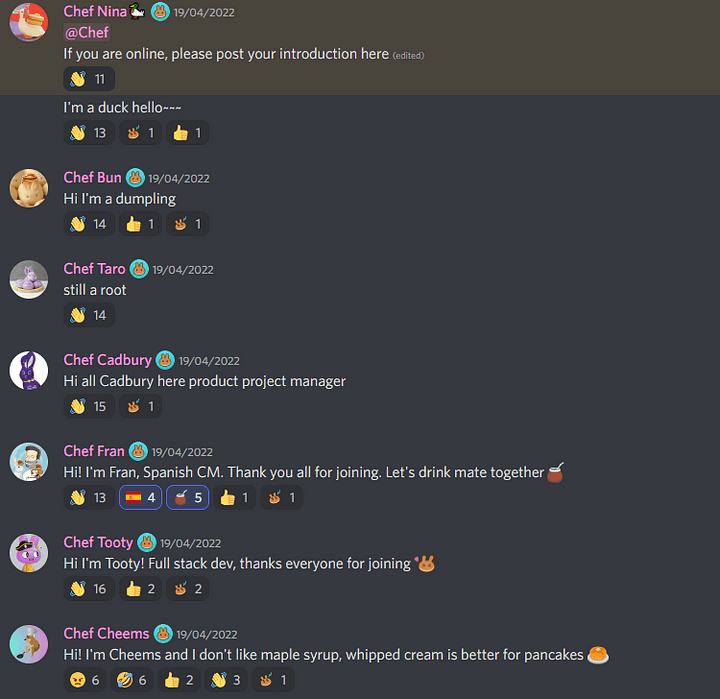Open Chef Cadbury's username profile
720x699 pixels.
(107, 360)
